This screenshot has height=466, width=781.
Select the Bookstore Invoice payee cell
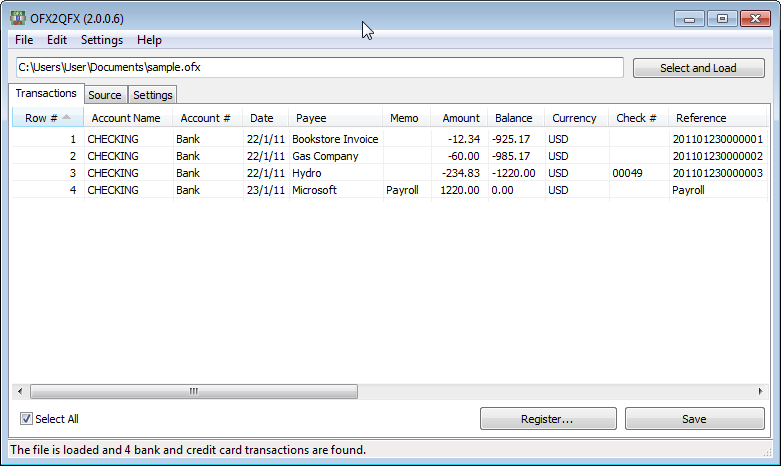click(335, 139)
